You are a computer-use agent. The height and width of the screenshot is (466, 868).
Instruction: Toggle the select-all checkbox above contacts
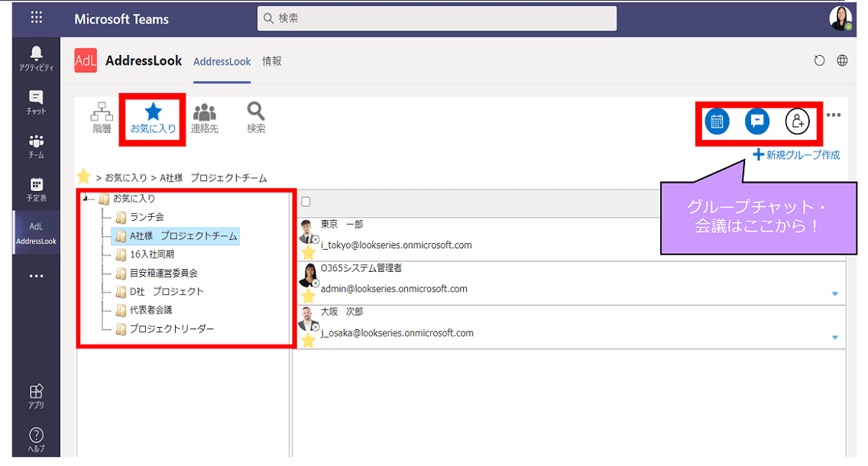tap(306, 202)
